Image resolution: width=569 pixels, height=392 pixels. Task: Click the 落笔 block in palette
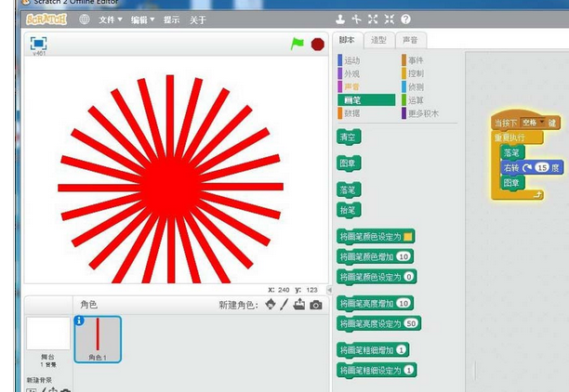coord(349,189)
